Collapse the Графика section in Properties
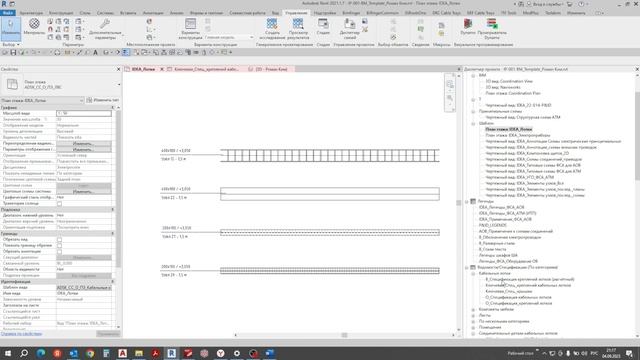 113,107
